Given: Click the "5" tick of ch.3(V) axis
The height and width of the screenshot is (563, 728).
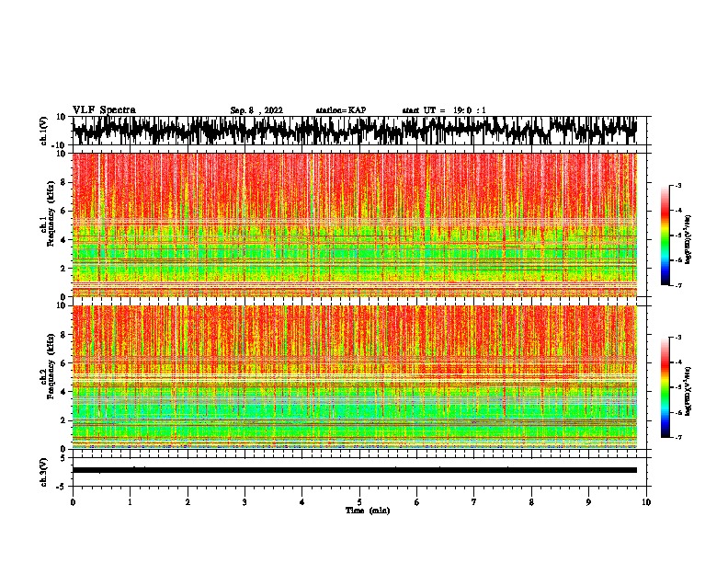Looking at the screenshot, I should (x=64, y=458).
